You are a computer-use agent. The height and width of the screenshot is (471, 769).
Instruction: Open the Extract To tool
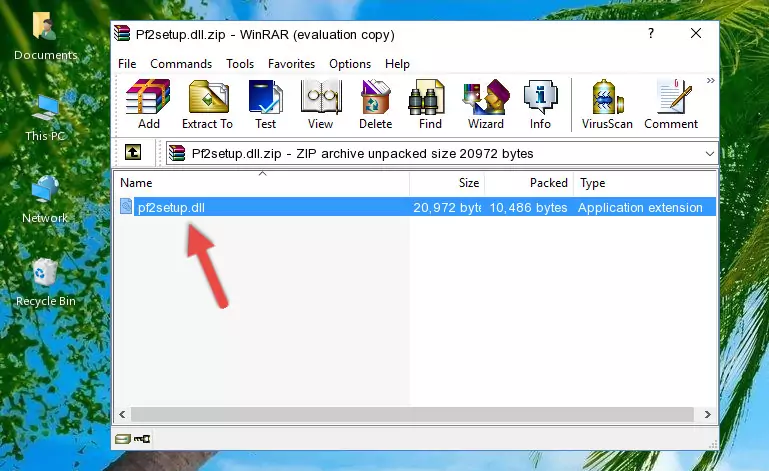[x=207, y=104]
